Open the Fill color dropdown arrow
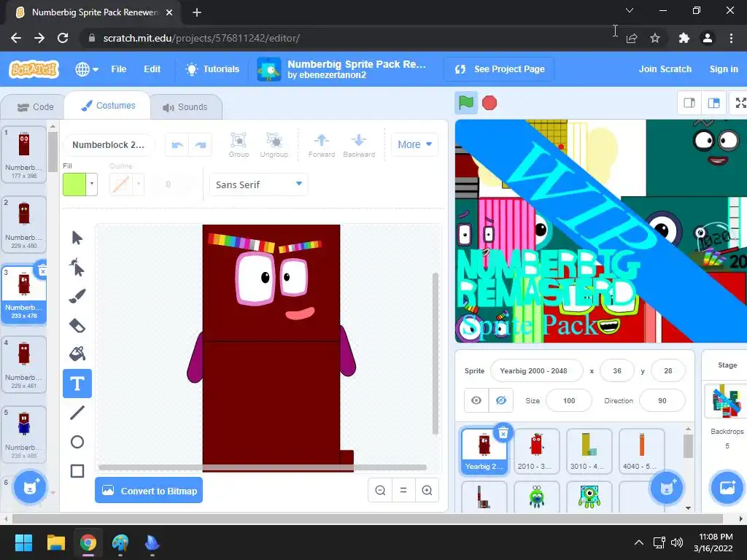The image size is (747, 560). (92, 184)
